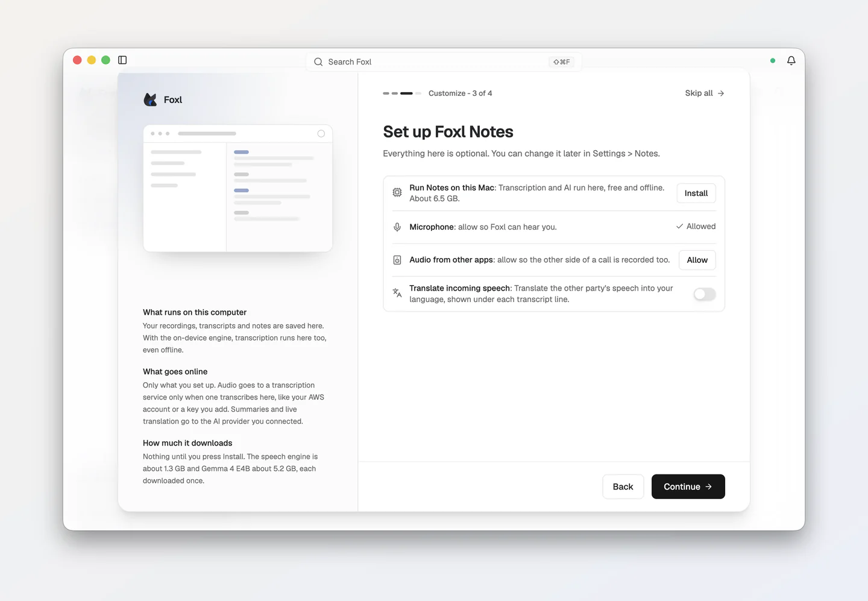Click the 'Run Notes on this Mac' label
Screen dimensions: 868x601
(452, 187)
